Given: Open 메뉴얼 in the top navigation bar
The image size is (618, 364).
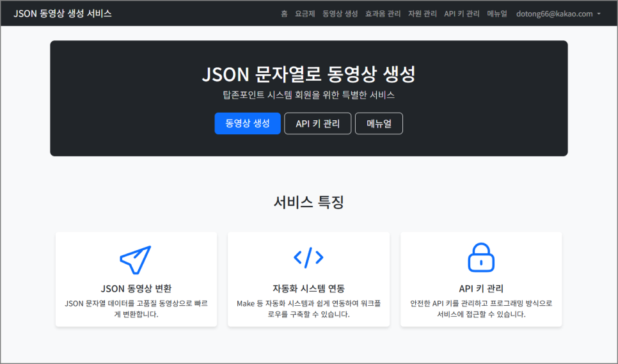Looking at the screenshot, I should [x=497, y=14].
